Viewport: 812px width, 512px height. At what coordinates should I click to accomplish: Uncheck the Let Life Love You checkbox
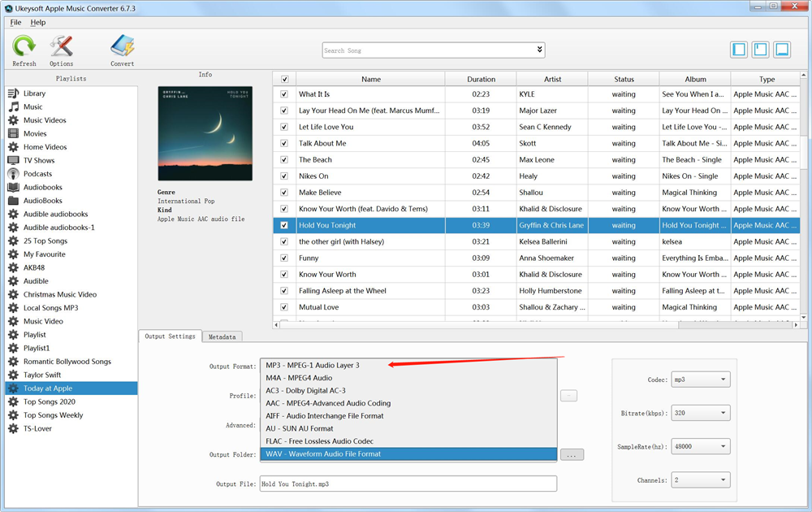pyautogui.click(x=283, y=127)
